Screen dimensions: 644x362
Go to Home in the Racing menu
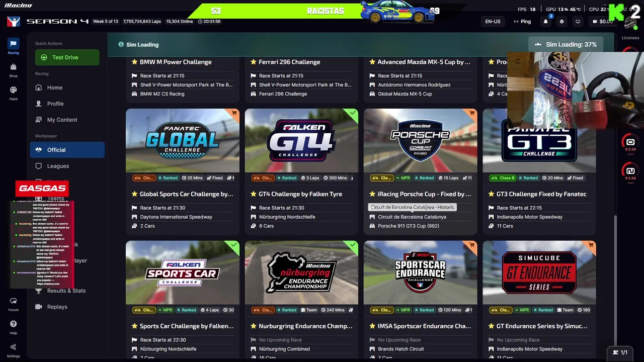point(55,87)
